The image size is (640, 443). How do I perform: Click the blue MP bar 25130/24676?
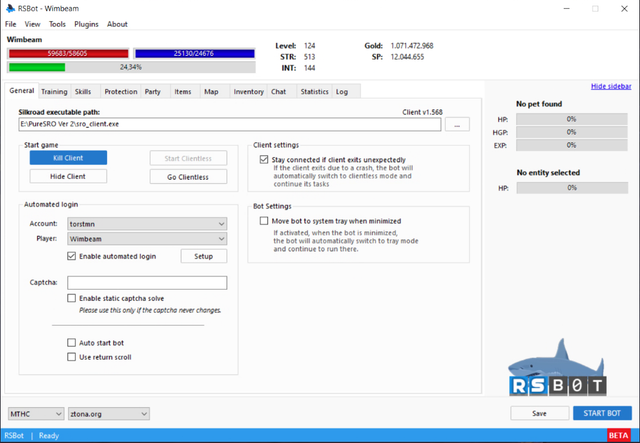[x=195, y=53]
